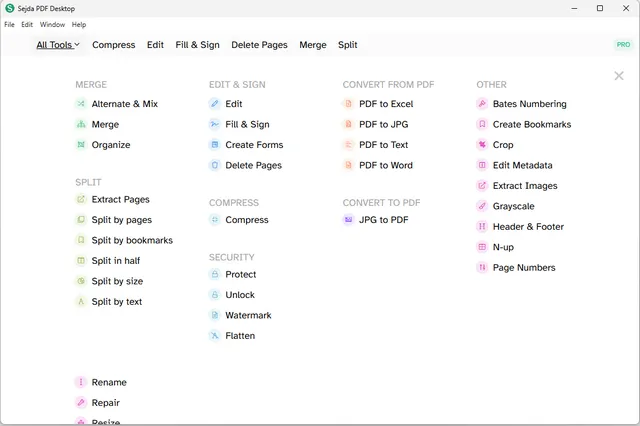
Task: Open the Create Forms link
Action: click(x=254, y=144)
